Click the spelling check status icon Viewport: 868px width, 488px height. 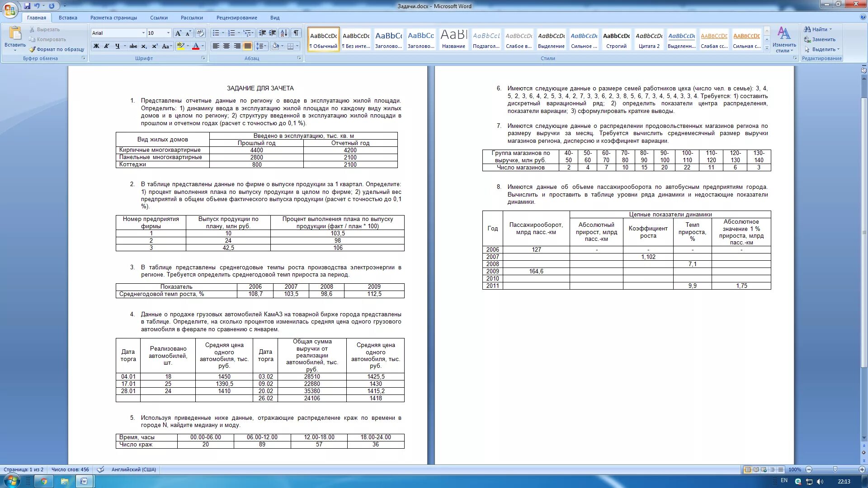coord(100,469)
